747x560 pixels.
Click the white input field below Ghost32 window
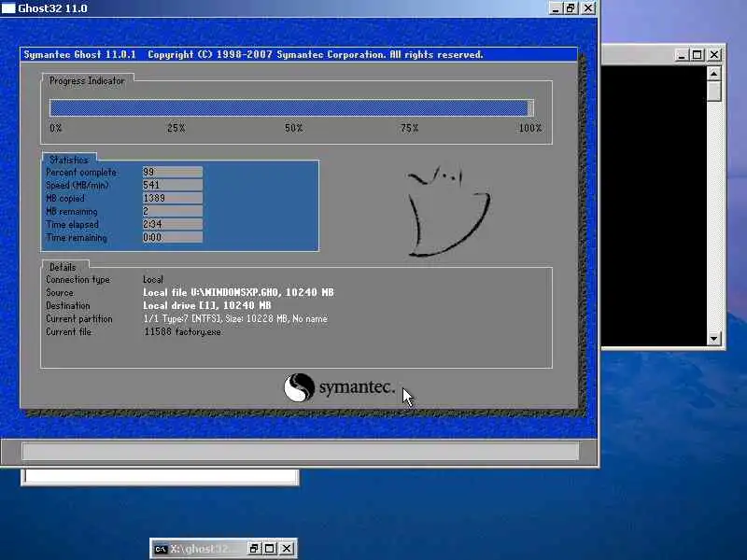coord(160,477)
